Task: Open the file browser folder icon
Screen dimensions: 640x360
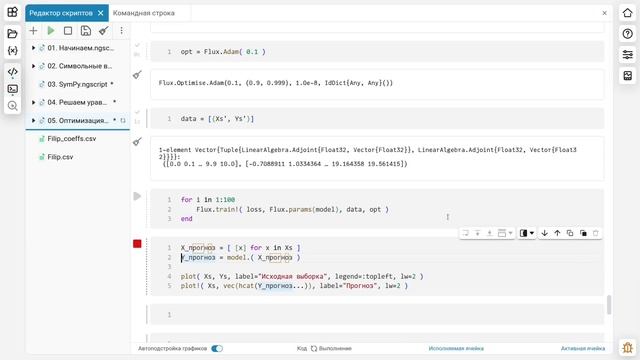Action: click(x=12, y=33)
